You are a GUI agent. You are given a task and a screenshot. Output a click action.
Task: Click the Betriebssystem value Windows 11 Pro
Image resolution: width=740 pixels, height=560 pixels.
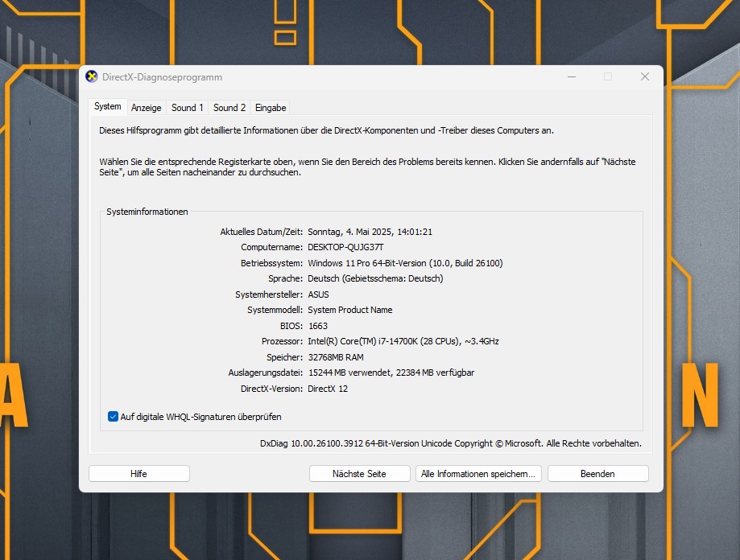405,263
